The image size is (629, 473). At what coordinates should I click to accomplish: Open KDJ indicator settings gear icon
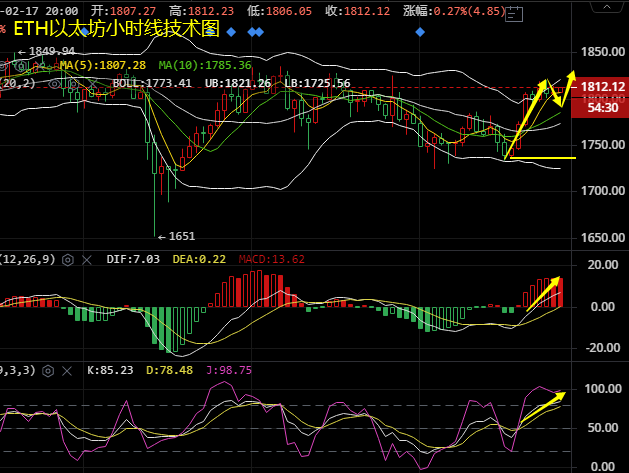pyautogui.click(x=48, y=371)
